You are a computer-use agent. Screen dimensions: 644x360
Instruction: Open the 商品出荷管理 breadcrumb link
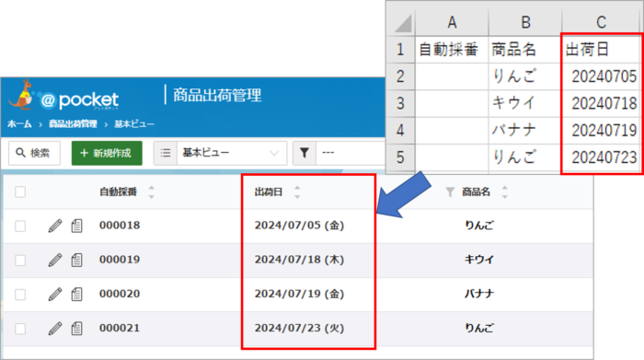(73, 123)
